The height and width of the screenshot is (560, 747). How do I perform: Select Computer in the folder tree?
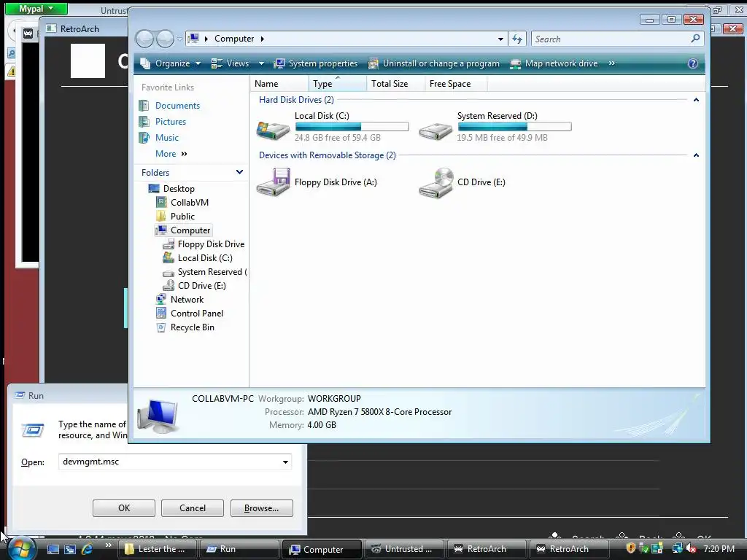pos(190,230)
